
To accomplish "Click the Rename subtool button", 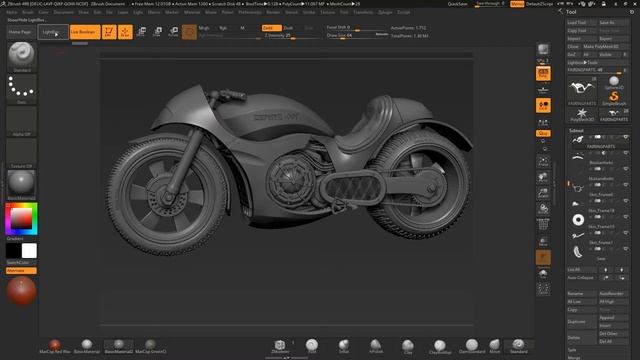I will tap(581, 293).
